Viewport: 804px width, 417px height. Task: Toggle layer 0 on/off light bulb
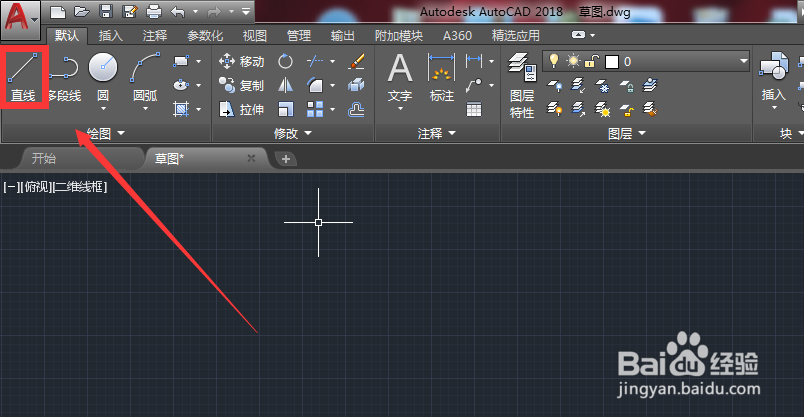point(554,61)
